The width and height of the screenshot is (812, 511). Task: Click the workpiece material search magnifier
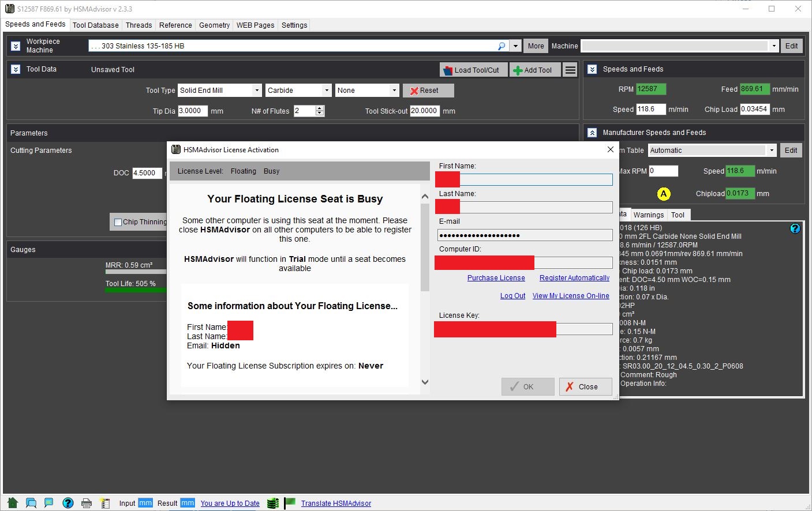point(502,46)
